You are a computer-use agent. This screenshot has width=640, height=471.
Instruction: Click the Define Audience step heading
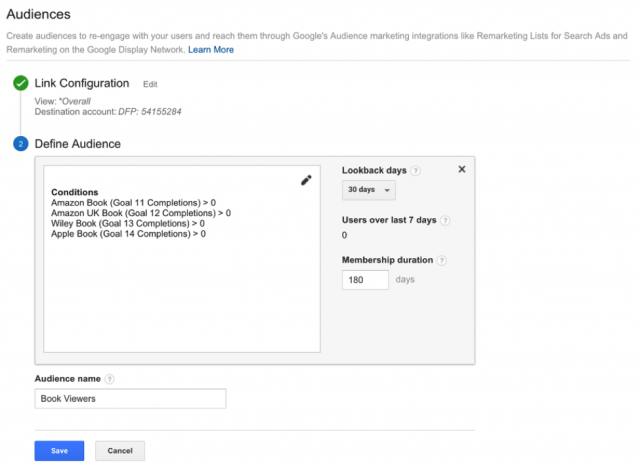pos(78,144)
